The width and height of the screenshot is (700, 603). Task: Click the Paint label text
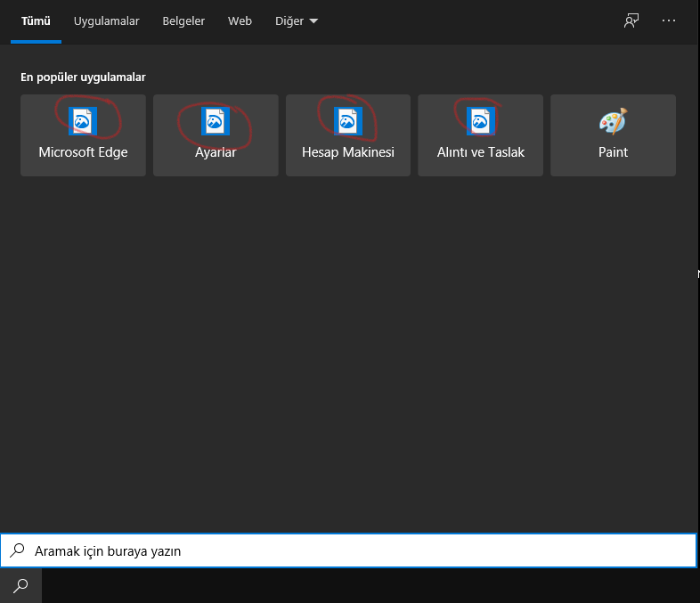pyautogui.click(x=613, y=152)
